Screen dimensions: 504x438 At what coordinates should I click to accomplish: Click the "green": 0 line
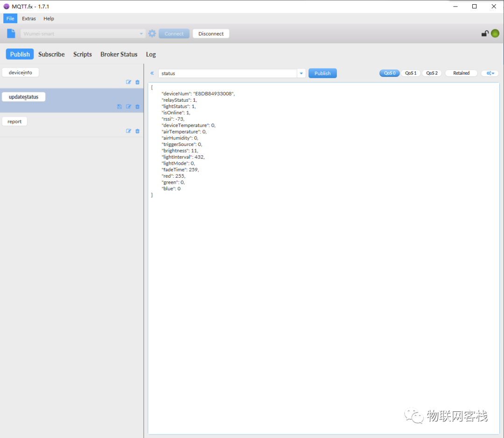tap(173, 182)
